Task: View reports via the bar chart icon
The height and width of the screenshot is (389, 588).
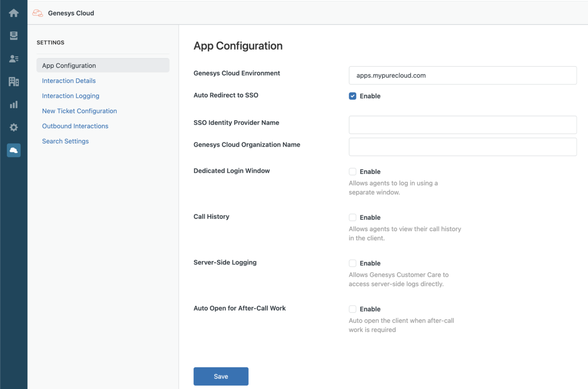Action: coord(14,104)
